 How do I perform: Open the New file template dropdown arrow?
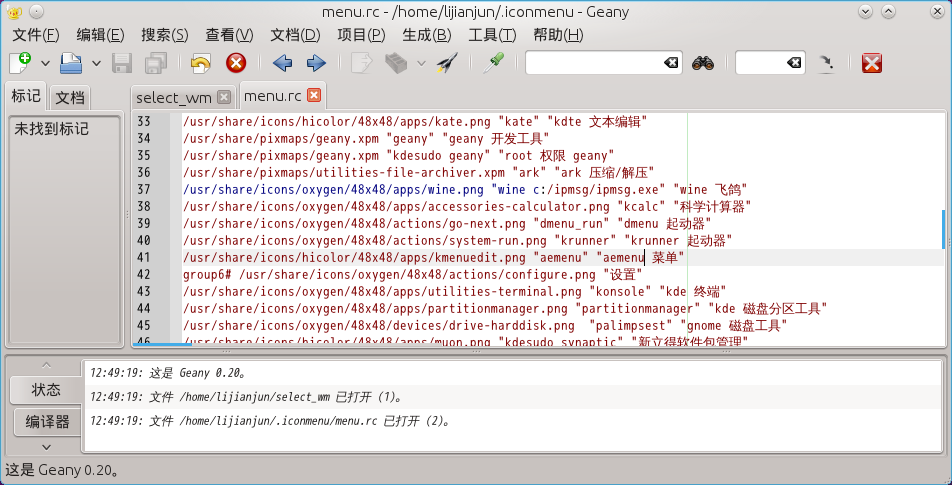(45, 63)
